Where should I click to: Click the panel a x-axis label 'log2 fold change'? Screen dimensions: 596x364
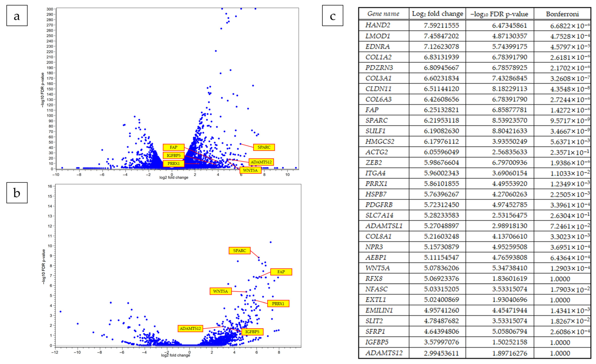click(x=174, y=177)
